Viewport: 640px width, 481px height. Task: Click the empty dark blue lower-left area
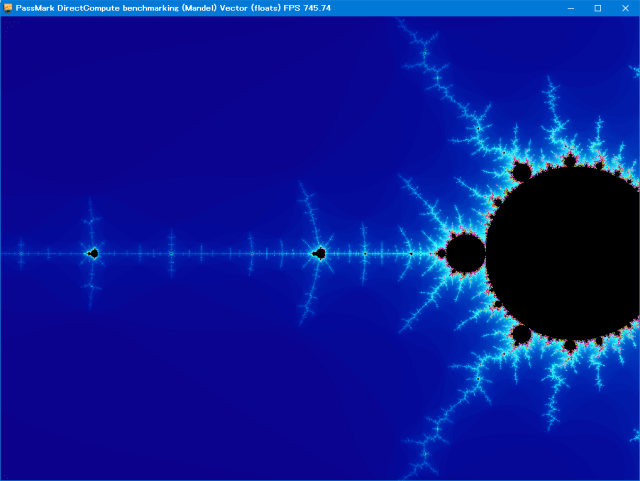[x=150, y=400]
